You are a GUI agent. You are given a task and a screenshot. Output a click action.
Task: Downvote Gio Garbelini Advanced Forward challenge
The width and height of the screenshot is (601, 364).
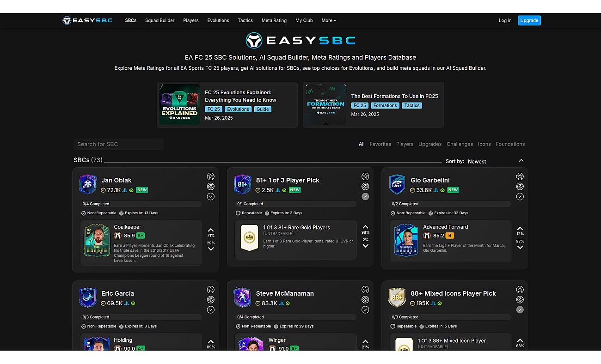click(x=520, y=248)
